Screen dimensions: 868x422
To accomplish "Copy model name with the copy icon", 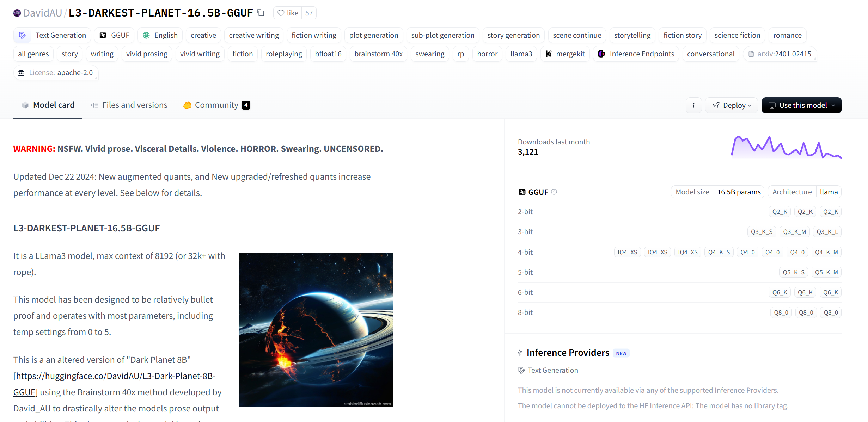I will [x=261, y=13].
